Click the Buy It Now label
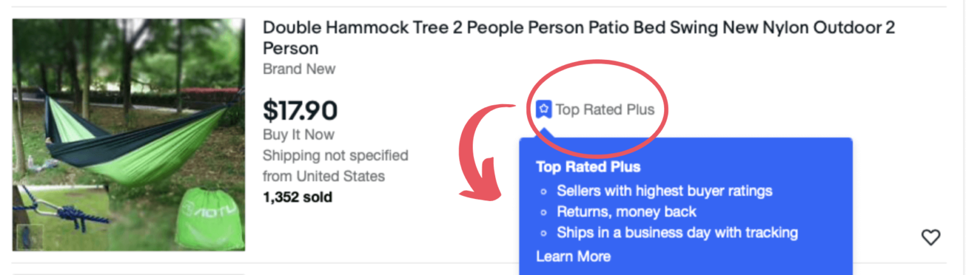This screenshot has height=275, width=980. [298, 135]
